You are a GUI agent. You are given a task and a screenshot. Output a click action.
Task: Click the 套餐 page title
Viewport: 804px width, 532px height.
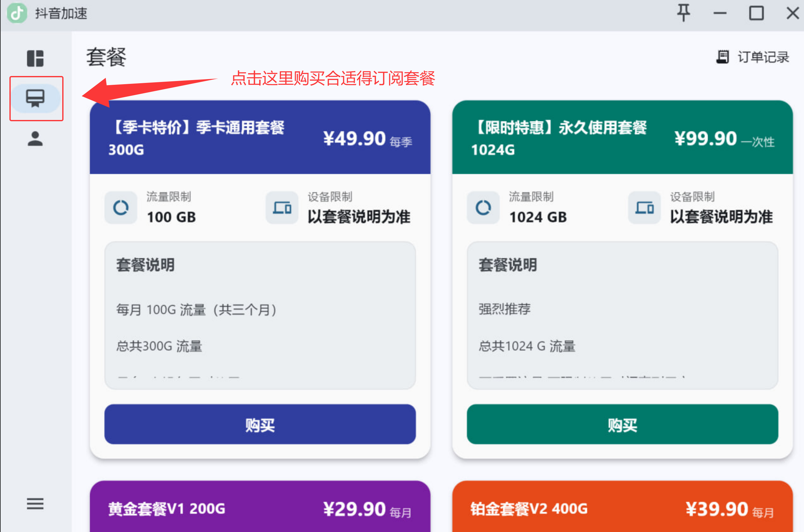pyautogui.click(x=106, y=57)
